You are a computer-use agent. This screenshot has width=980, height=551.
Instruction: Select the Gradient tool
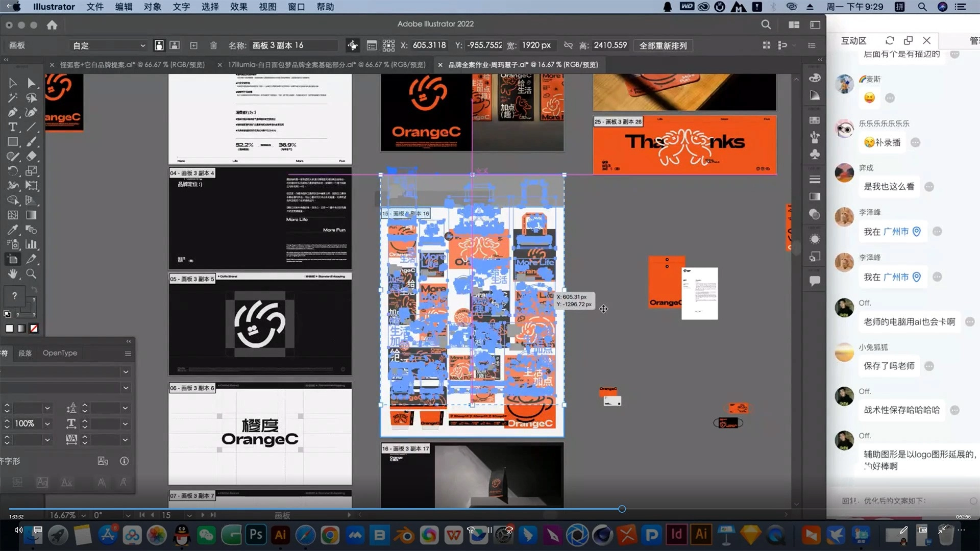point(31,215)
